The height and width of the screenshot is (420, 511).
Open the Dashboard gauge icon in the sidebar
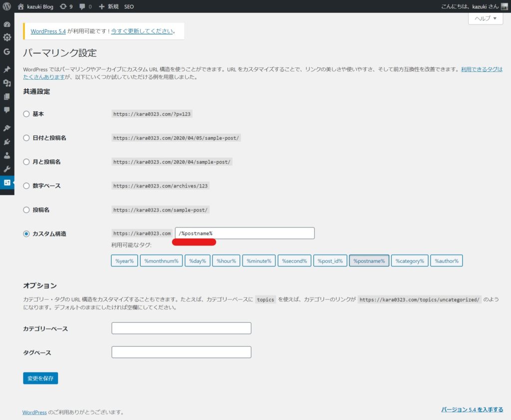tap(7, 24)
